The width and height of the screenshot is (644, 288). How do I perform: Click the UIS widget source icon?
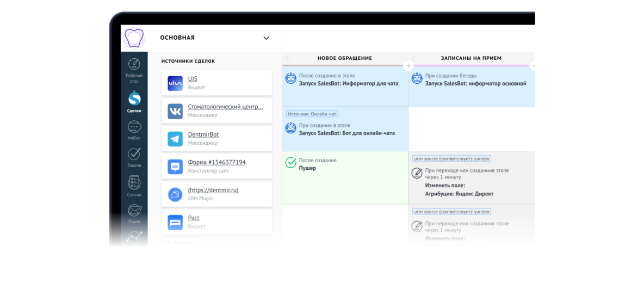pos(175,83)
